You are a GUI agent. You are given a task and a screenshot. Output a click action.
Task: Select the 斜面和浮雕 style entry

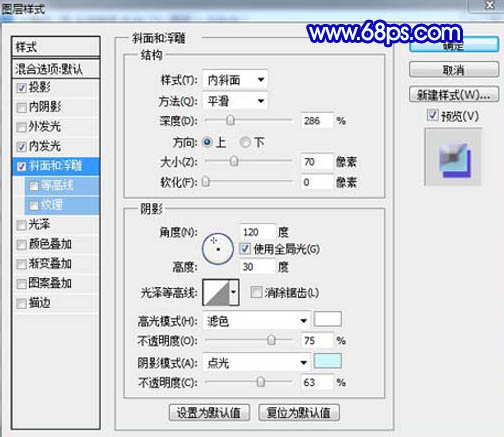click(x=56, y=166)
